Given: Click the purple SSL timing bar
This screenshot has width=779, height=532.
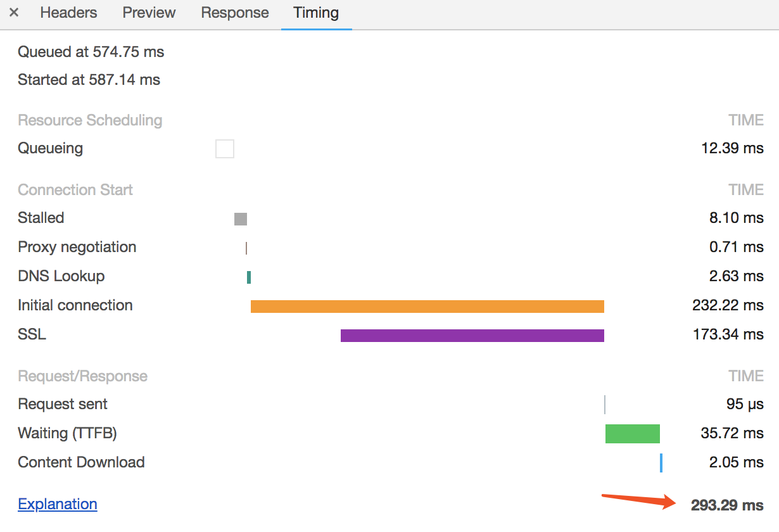Looking at the screenshot, I should coord(472,336).
